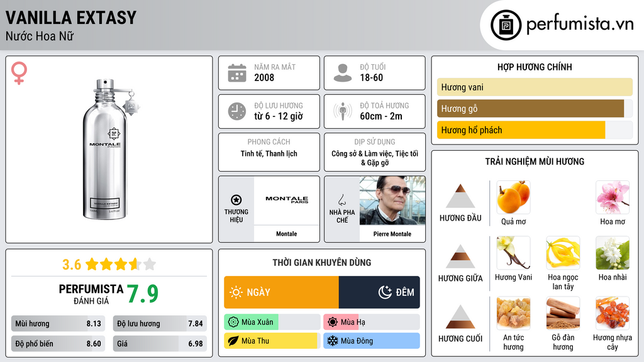Viewport: 644px width, 362px height.
Task: Click the Mùa Xuân season bar
Action: tap(272, 322)
